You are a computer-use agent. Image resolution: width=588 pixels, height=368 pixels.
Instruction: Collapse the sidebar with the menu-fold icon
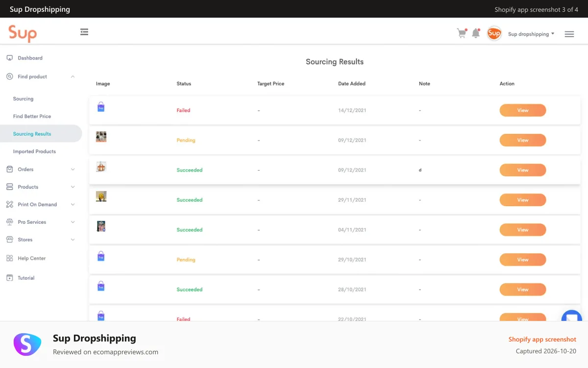[84, 32]
